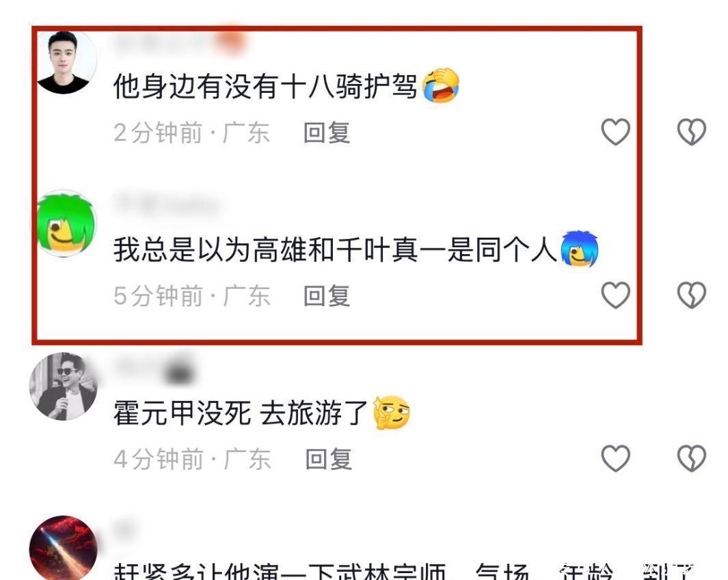Tap blurred username above 高雄 comment

click(166, 204)
